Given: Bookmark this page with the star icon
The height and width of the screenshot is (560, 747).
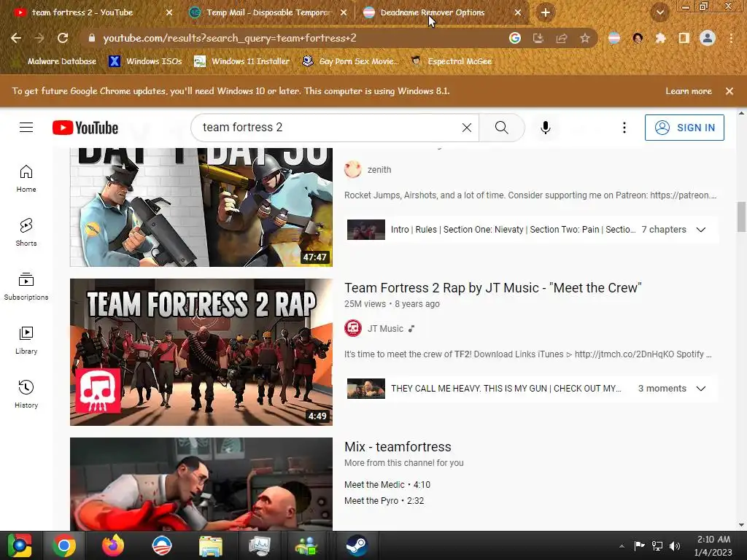Looking at the screenshot, I should tap(585, 38).
